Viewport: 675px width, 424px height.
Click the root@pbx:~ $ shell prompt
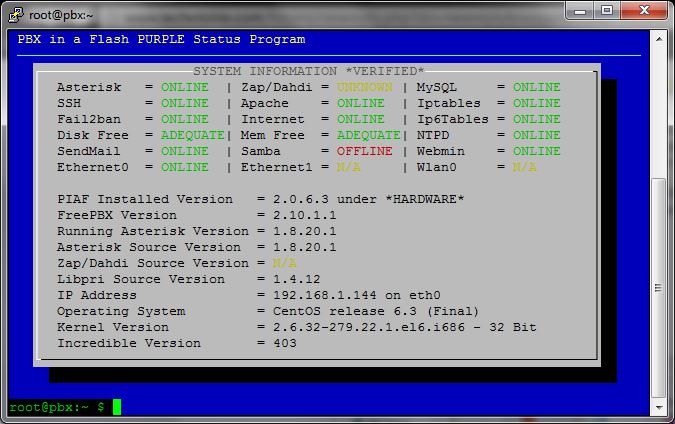pyautogui.click(x=57, y=407)
